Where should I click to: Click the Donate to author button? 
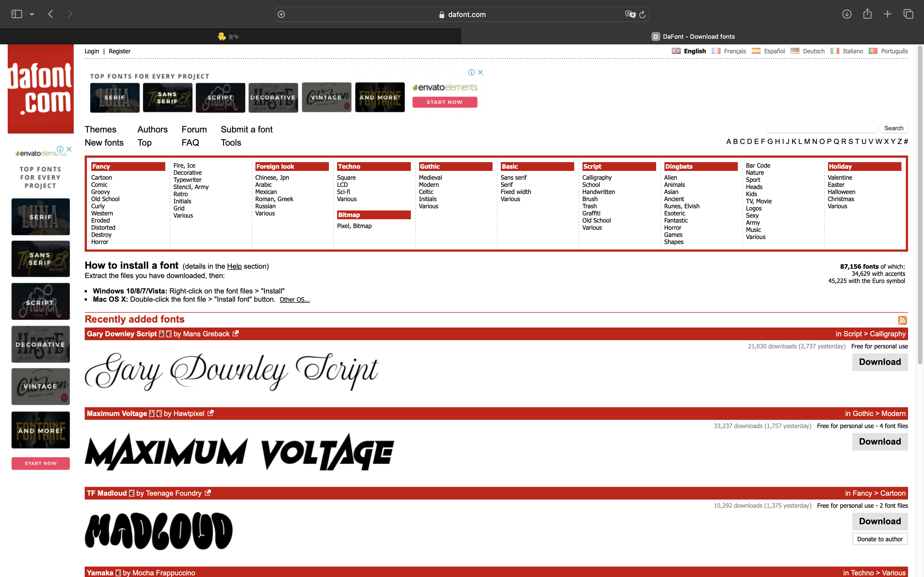coord(879,539)
